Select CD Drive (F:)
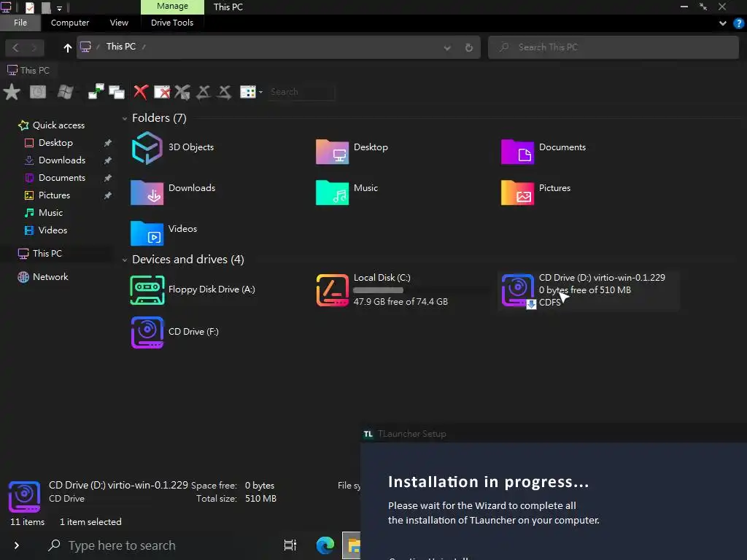 tap(175, 332)
